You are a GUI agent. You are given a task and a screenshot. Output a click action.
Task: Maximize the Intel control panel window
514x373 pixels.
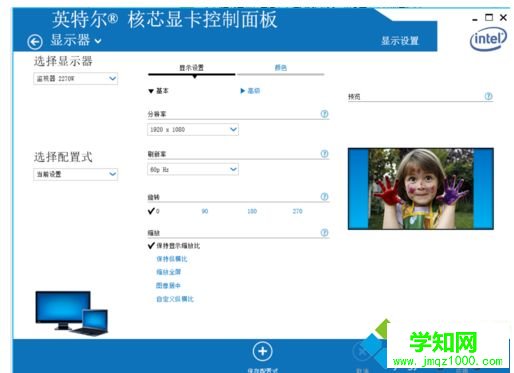(x=489, y=17)
